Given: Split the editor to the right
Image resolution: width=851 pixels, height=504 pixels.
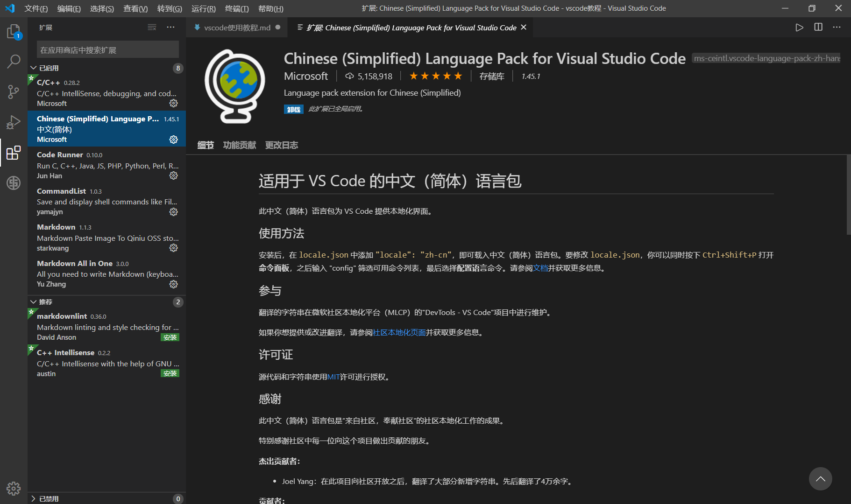Looking at the screenshot, I should [818, 28].
